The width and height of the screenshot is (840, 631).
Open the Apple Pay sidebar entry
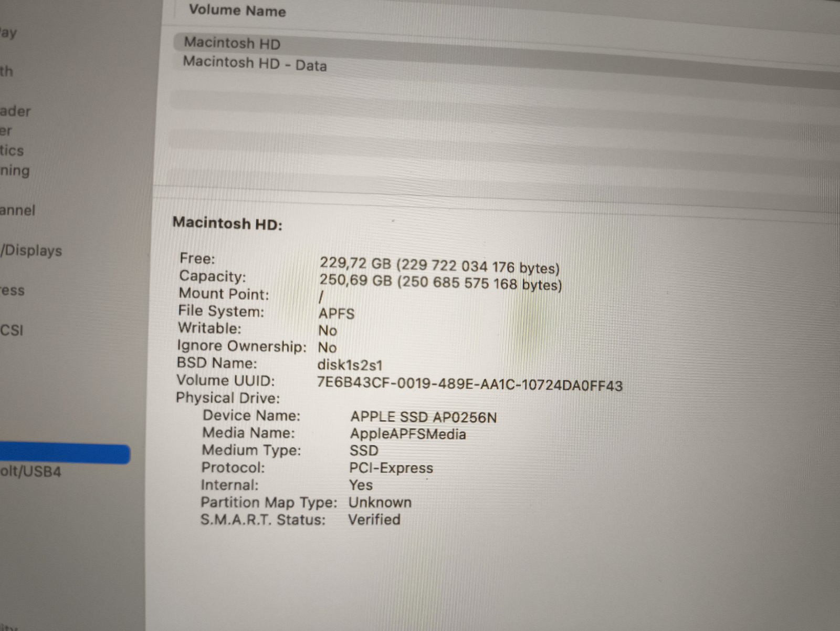(8, 33)
